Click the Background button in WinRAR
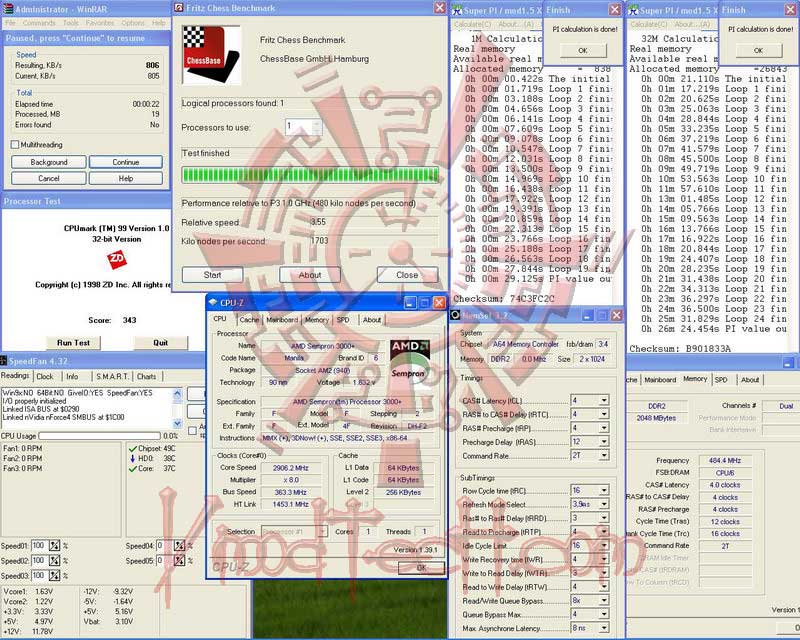This screenshot has height=640, width=800. click(48, 162)
